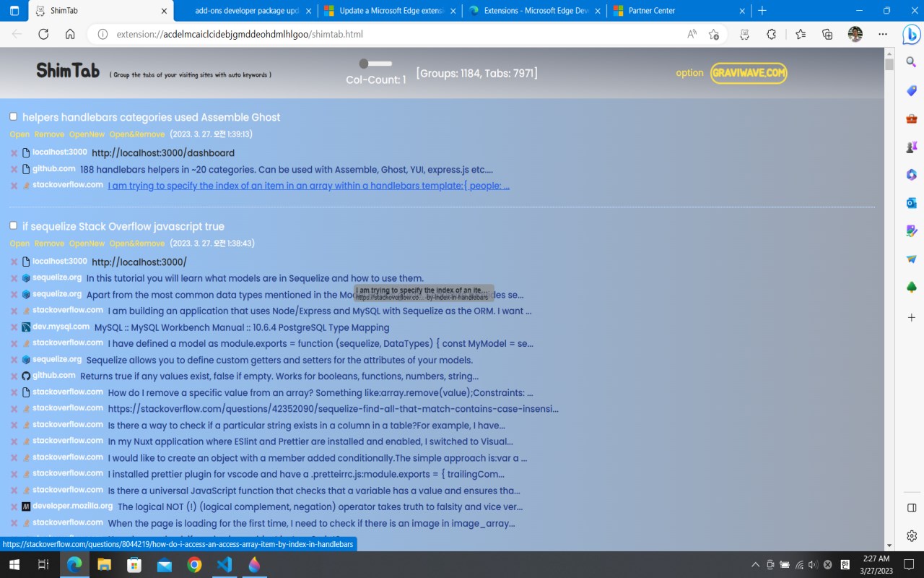Open sidebar Search icon
Screen dimensions: 924x578
click(x=911, y=64)
